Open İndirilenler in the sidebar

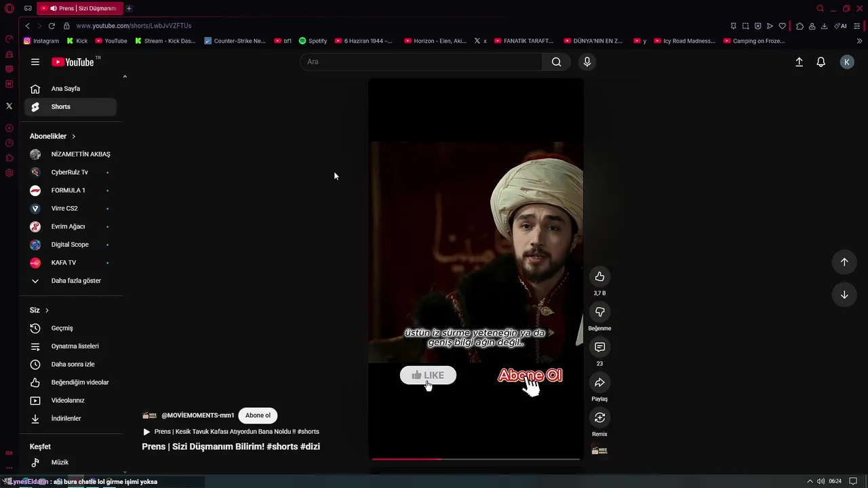click(x=71, y=418)
